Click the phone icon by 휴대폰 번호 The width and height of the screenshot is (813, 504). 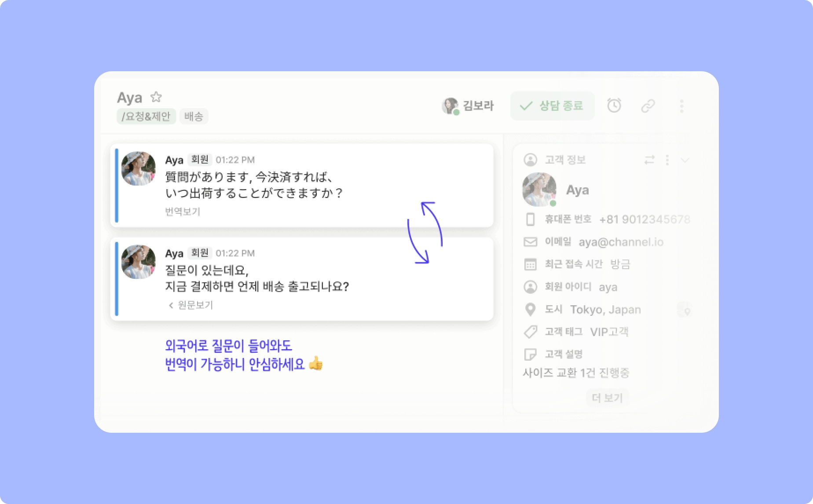coord(531,219)
